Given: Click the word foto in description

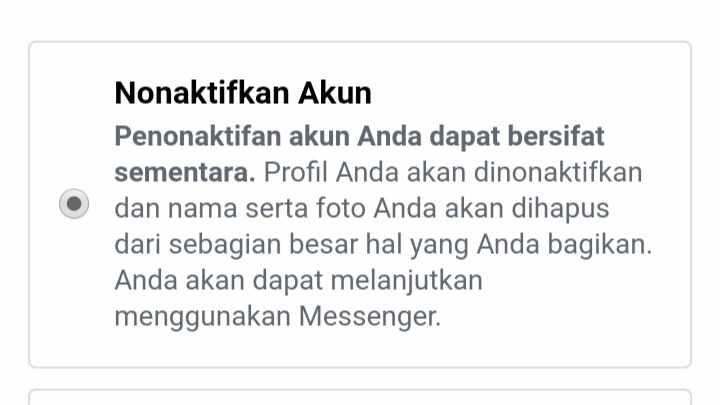Looking at the screenshot, I should 340,208.
